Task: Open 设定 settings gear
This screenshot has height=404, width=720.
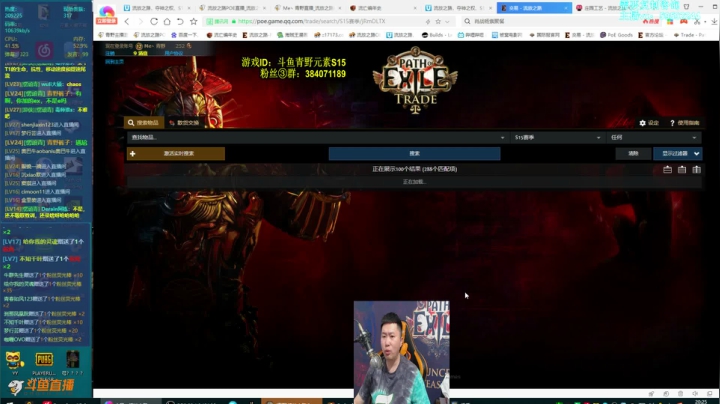Action: click(649, 123)
